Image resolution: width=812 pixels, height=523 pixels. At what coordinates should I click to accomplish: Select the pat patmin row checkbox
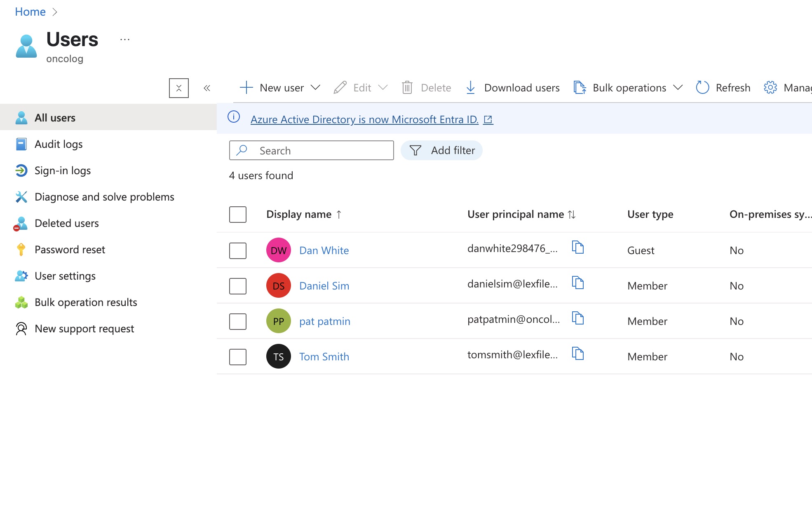click(x=238, y=321)
